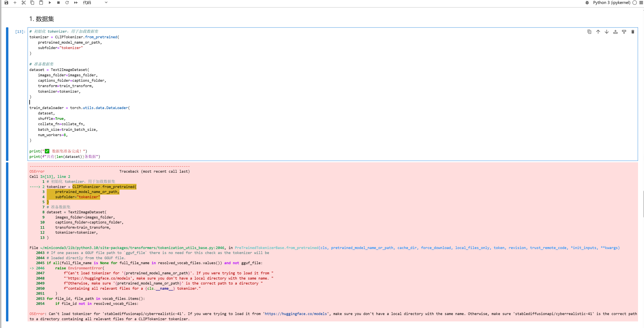Insert a cell below via cell toolbar

click(624, 32)
